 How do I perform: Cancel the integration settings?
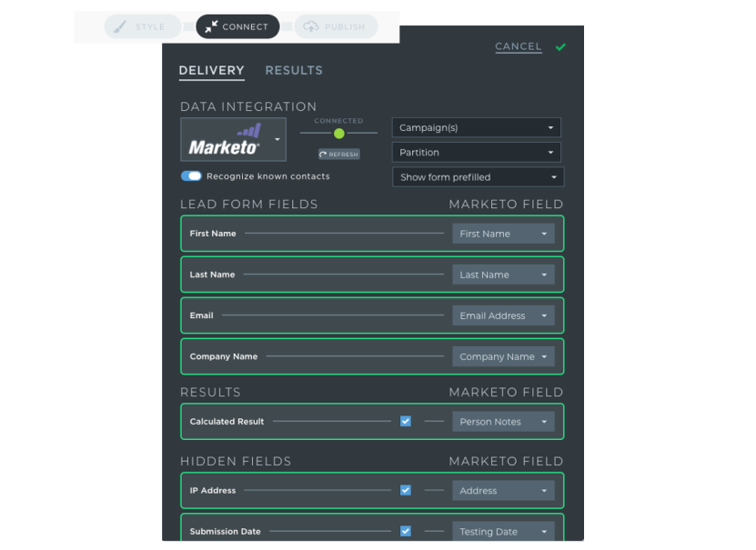tap(518, 46)
